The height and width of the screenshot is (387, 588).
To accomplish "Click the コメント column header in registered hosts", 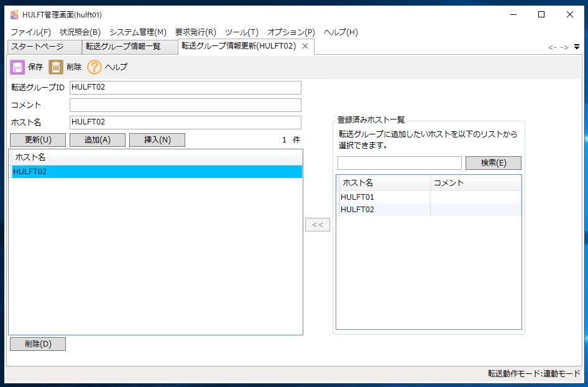I will tap(476, 183).
